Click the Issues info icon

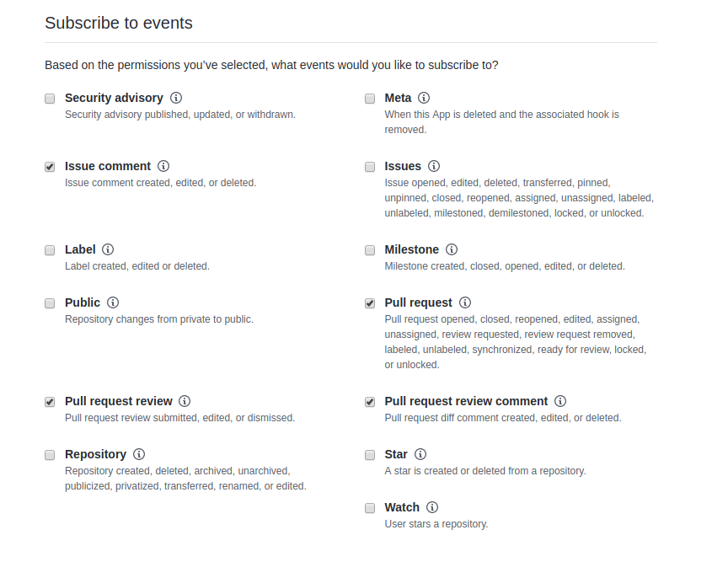[x=434, y=166]
